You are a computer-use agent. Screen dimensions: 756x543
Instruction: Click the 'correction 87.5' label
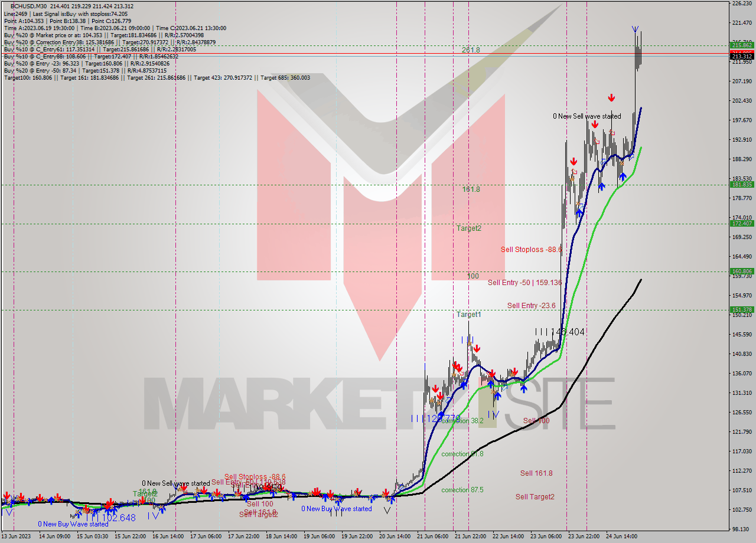pos(462,490)
